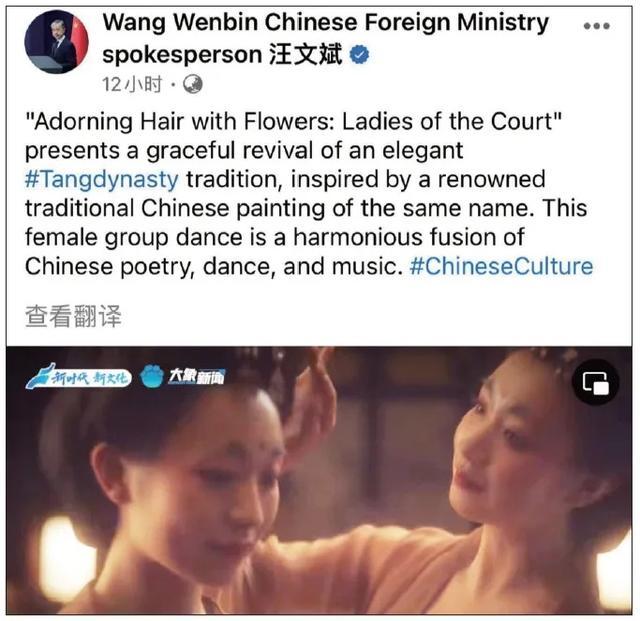Viewport: 640px width, 621px height.
Task: Click the globe public audience icon
Action: 193,85
